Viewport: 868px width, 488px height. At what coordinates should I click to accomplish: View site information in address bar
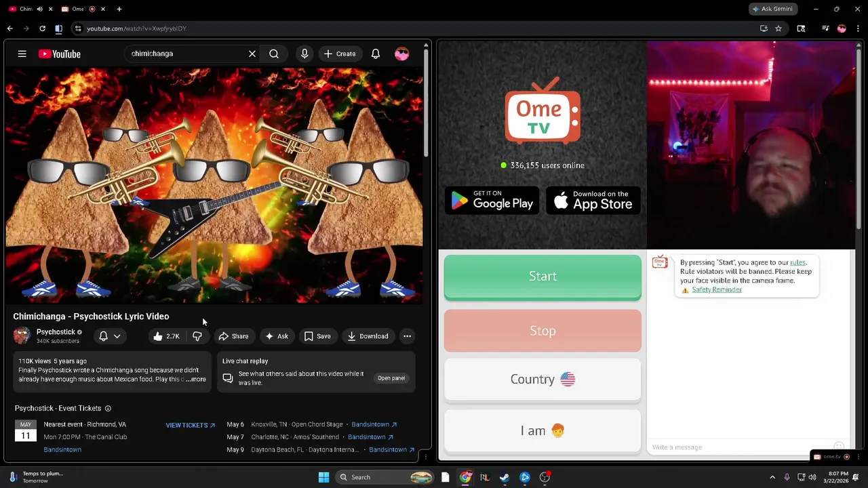coord(78,28)
